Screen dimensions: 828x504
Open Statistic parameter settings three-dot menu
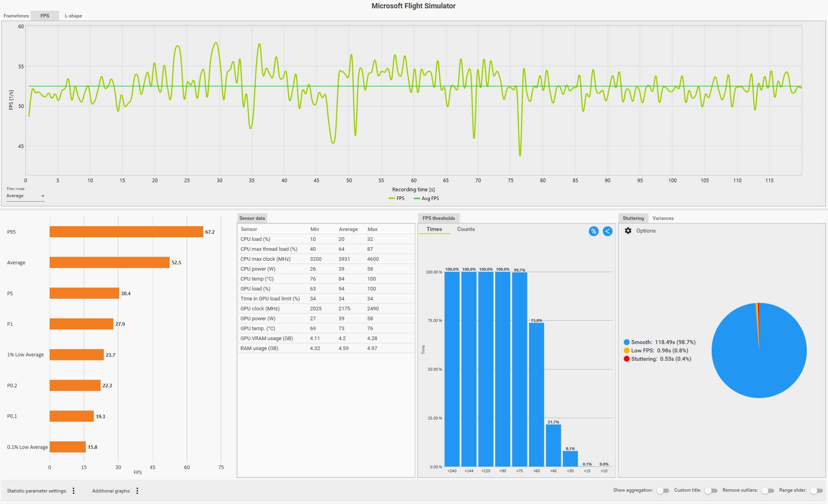(x=73, y=491)
